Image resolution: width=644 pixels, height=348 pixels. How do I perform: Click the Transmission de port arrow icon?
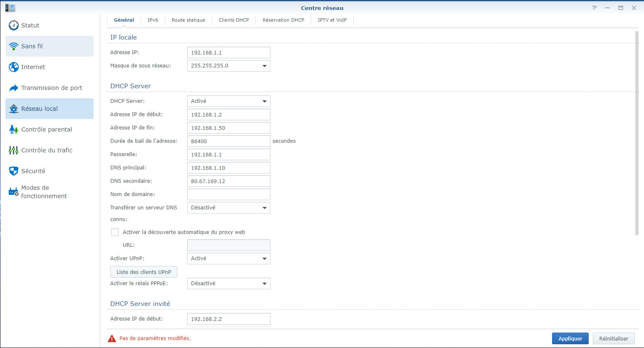[14, 88]
